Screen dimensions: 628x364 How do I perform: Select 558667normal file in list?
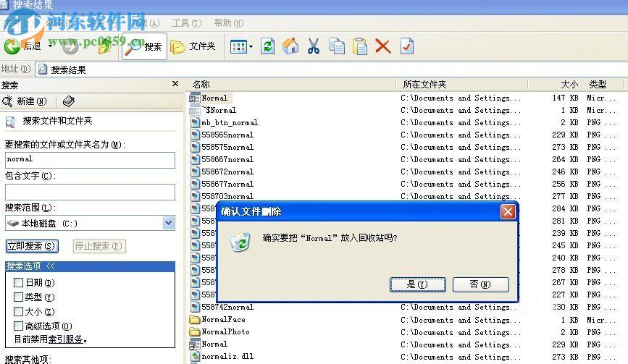point(227,160)
